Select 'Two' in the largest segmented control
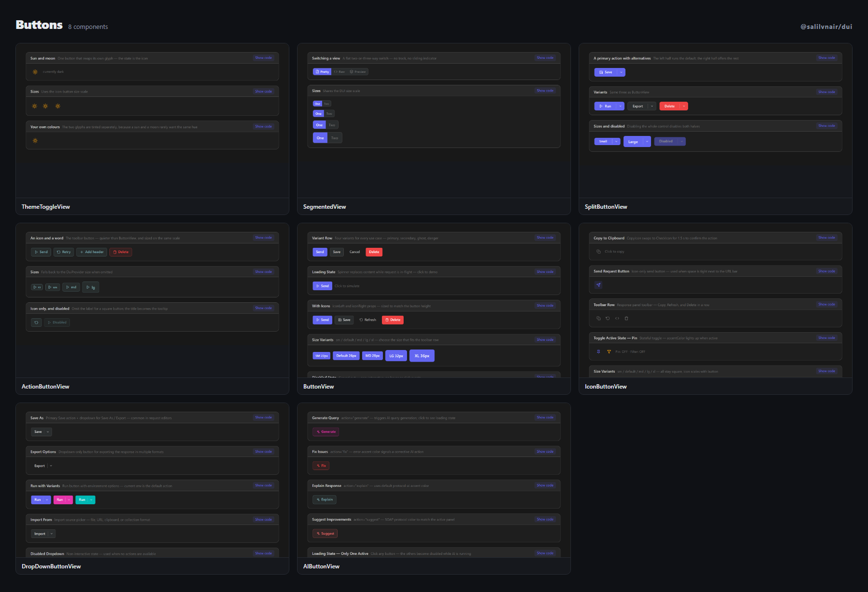Image resolution: width=868 pixels, height=592 pixels. pos(335,138)
